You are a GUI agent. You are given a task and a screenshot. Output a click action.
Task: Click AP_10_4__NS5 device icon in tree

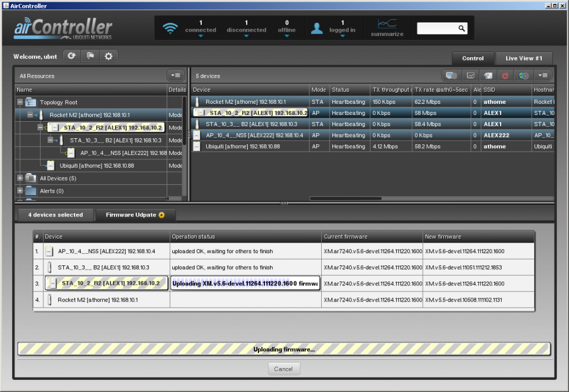point(71,153)
